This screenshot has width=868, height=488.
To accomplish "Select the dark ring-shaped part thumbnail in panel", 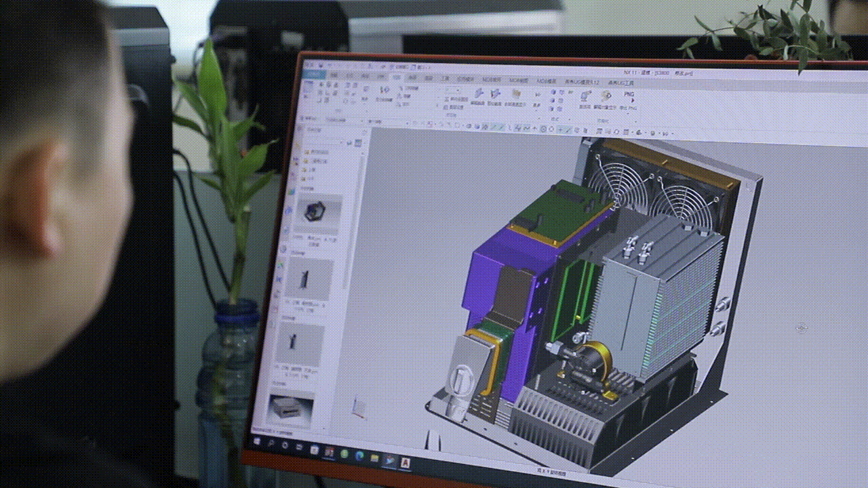I will pos(316,212).
